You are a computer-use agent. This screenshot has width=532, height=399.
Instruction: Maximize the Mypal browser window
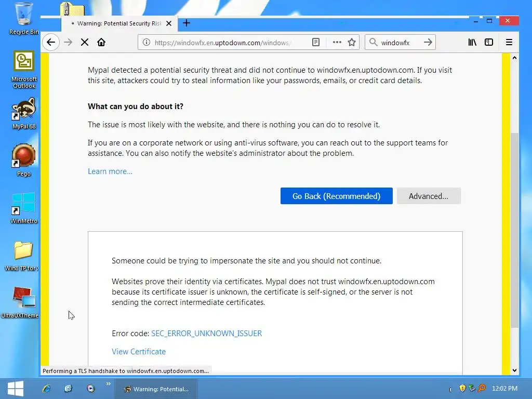tap(489, 21)
